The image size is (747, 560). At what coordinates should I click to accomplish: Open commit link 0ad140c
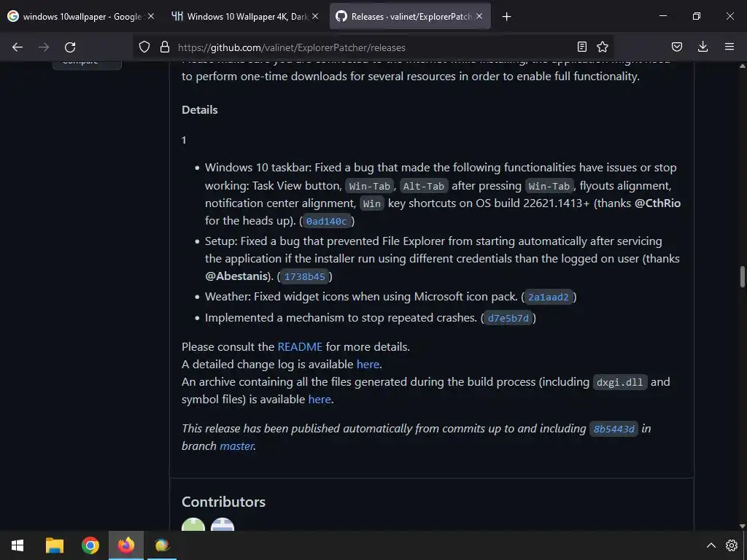point(326,222)
